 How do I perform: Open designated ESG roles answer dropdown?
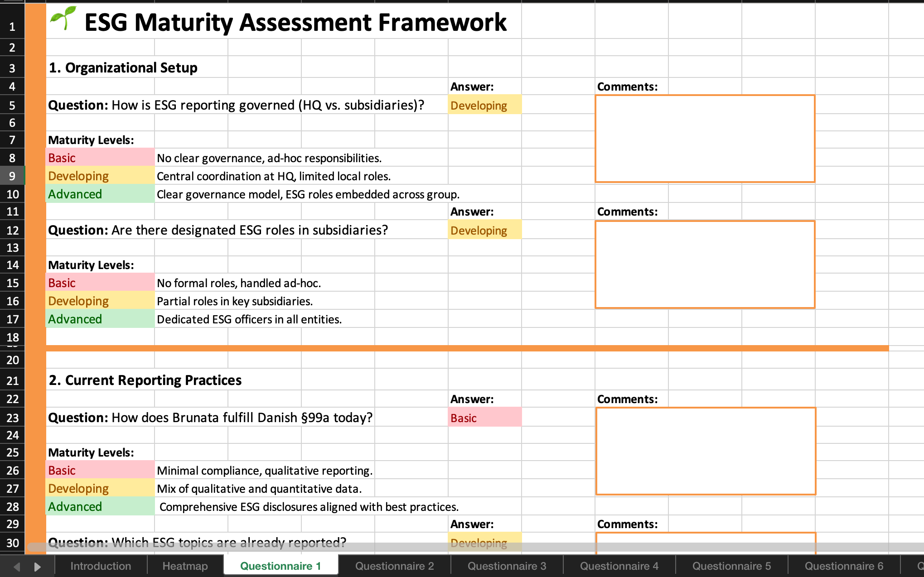[x=484, y=231]
